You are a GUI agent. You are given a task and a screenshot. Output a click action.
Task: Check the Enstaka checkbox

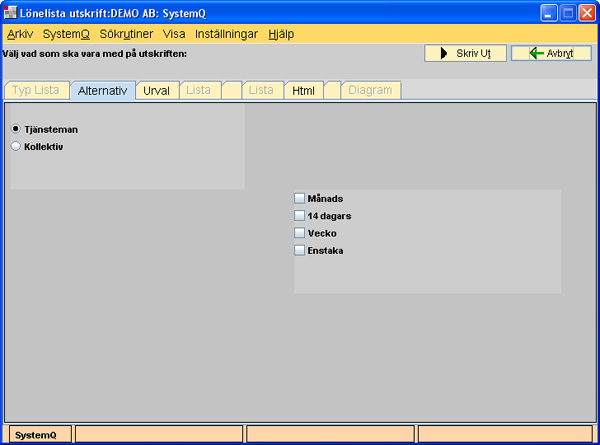pos(299,250)
